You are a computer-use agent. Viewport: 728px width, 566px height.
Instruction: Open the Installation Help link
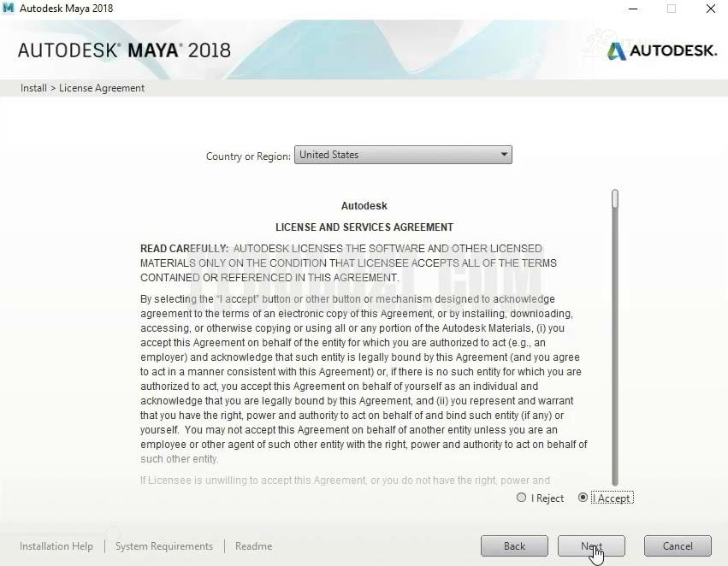(56, 546)
